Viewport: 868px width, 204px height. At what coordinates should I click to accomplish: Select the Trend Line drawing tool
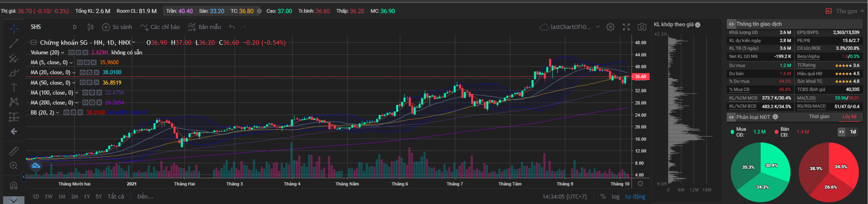[14, 43]
